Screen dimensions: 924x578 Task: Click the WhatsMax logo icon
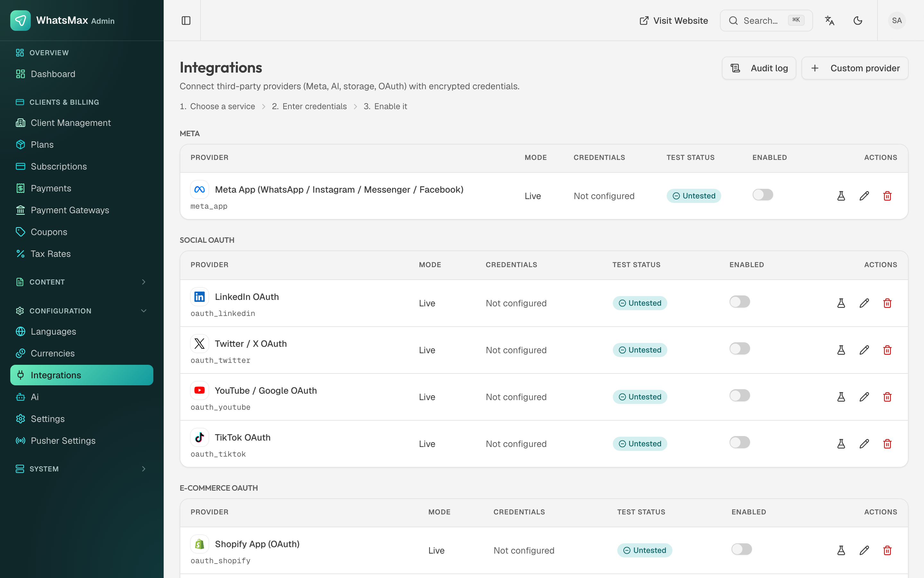coord(21,21)
